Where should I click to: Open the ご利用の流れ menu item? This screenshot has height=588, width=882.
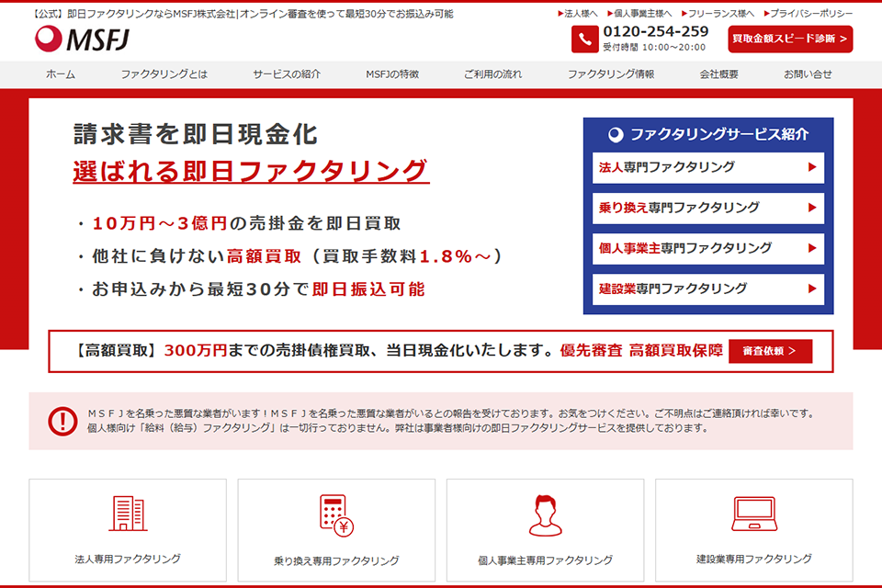[x=492, y=74]
